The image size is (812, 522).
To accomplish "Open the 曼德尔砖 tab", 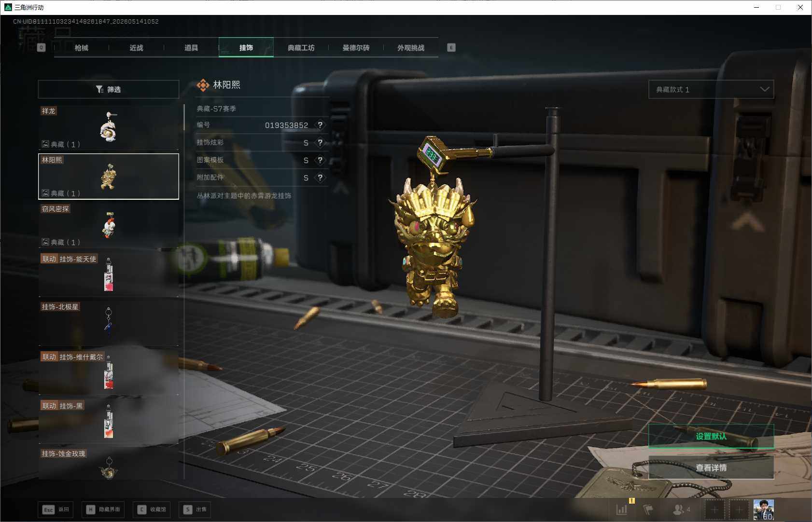I will click(x=356, y=48).
